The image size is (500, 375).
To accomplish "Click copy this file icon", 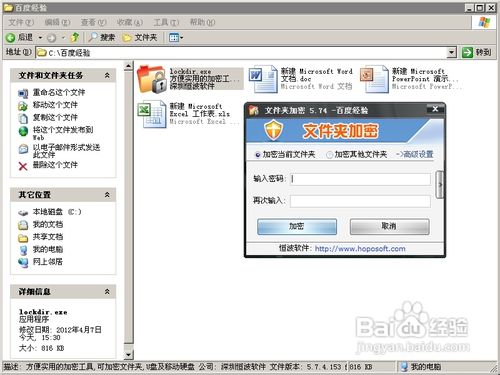I will click(23, 118).
